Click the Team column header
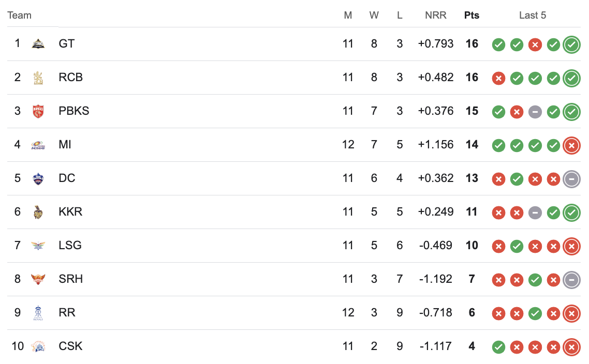This screenshot has width=589, height=364. click(20, 16)
